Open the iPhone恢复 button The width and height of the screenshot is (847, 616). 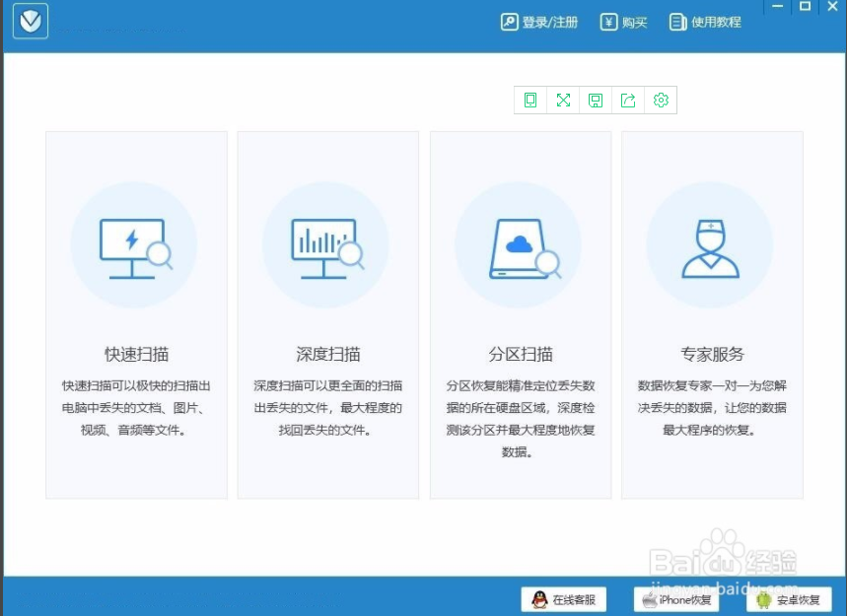pyautogui.click(x=676, y=600)
